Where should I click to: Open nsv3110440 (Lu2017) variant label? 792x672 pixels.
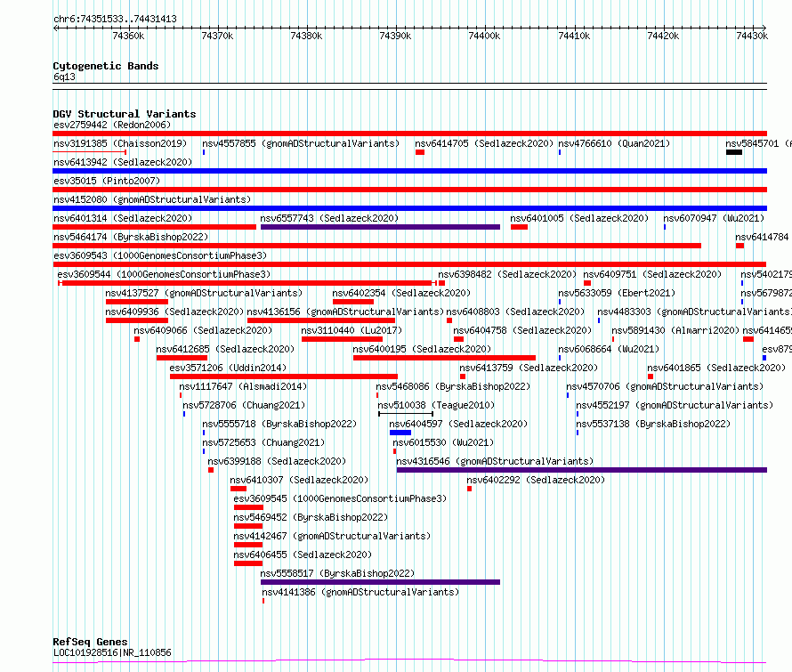pyautogui.click(x=352, y=330)
